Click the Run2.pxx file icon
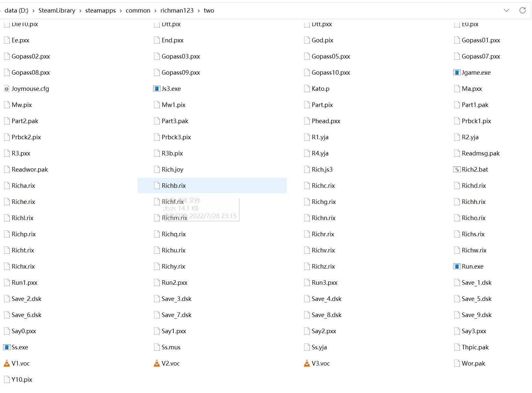Image resolution: width=532 pixels, height=393 pixels. pyautogui.click(x=157, y=282)
